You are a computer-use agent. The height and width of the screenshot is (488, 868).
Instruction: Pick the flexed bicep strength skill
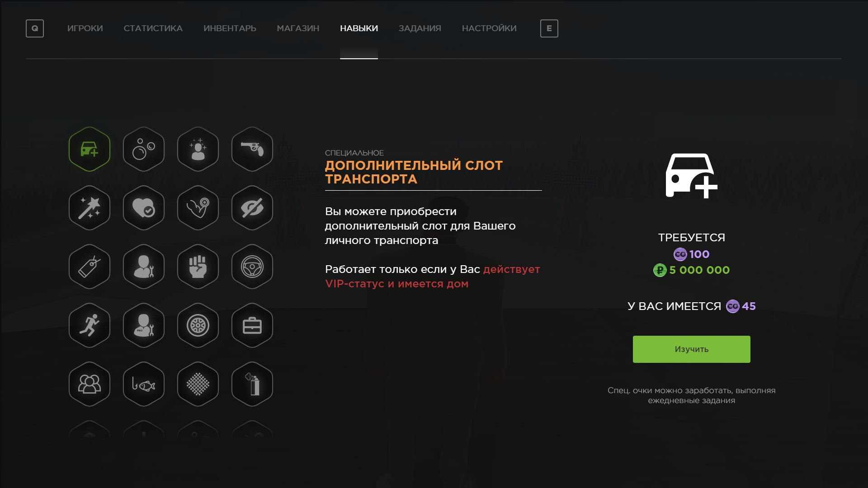[x=198, y=208]
